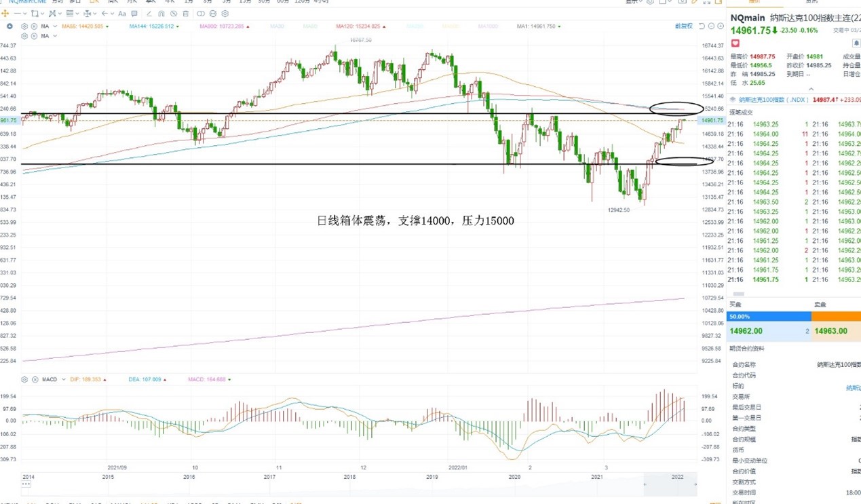The image size is (861, 504).
Task: Click 2022 on bottom timeline navigator
Action: [x=677, y=477]
